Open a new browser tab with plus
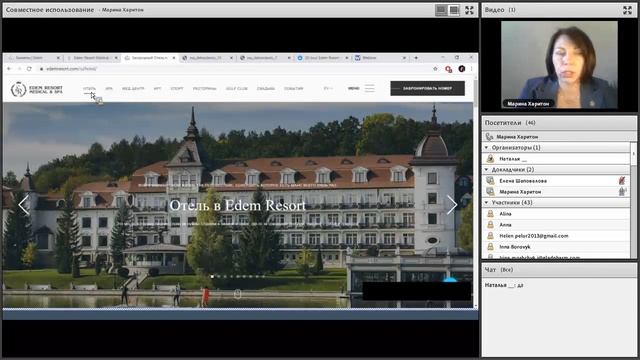The height and width of the screenshot is (360, 640). (x=416, y=58)
